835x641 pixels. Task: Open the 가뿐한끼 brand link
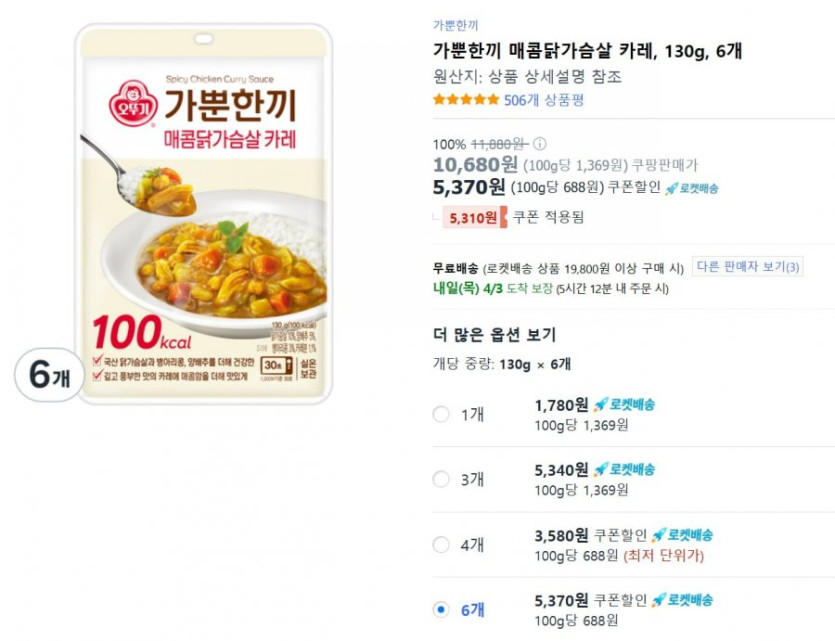pyautogui.click(x=455, y=25)
